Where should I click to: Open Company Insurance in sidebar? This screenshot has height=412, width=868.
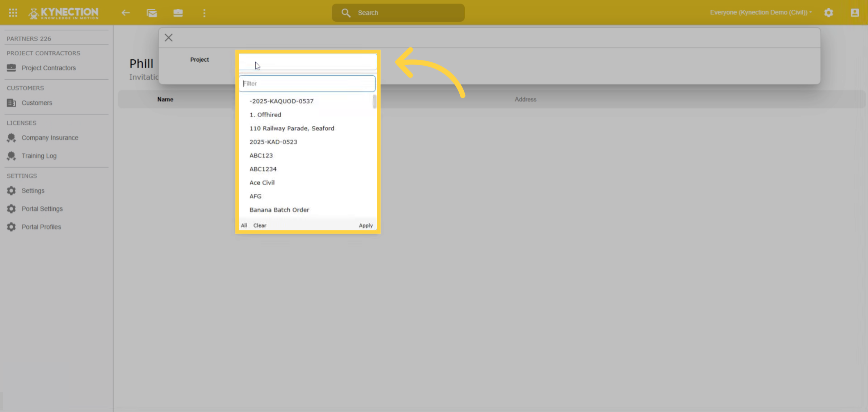pyautogui.click(x=50, y=138)
